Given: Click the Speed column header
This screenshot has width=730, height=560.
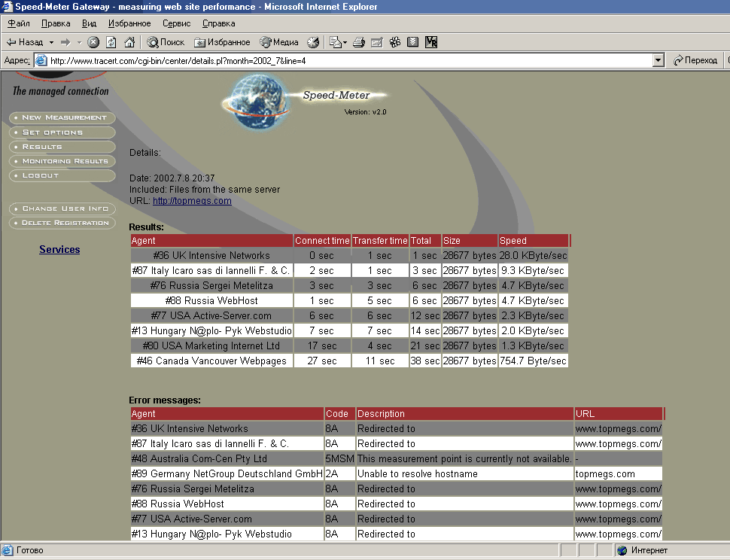Looking at the screenshot, I should (x=533, y=241).
